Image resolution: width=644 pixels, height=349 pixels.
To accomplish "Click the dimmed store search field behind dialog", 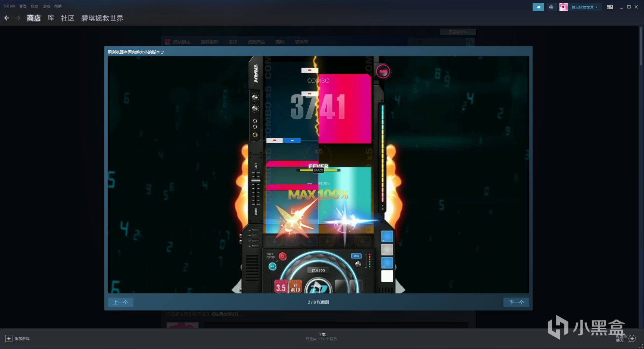I will click(x=437, y=42).
